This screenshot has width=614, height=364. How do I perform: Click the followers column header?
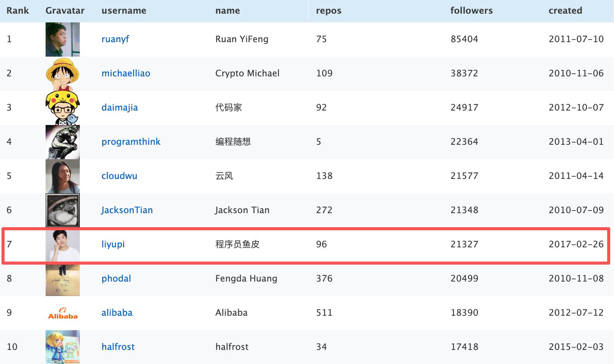tap(472, 11)
